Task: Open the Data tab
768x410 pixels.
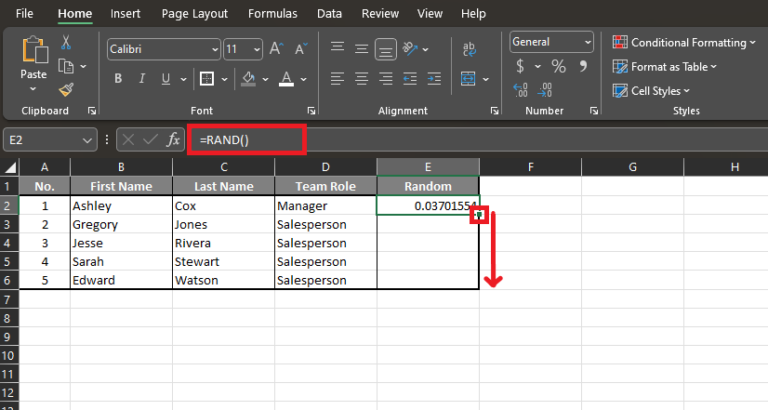Action: tap(329, 14)
